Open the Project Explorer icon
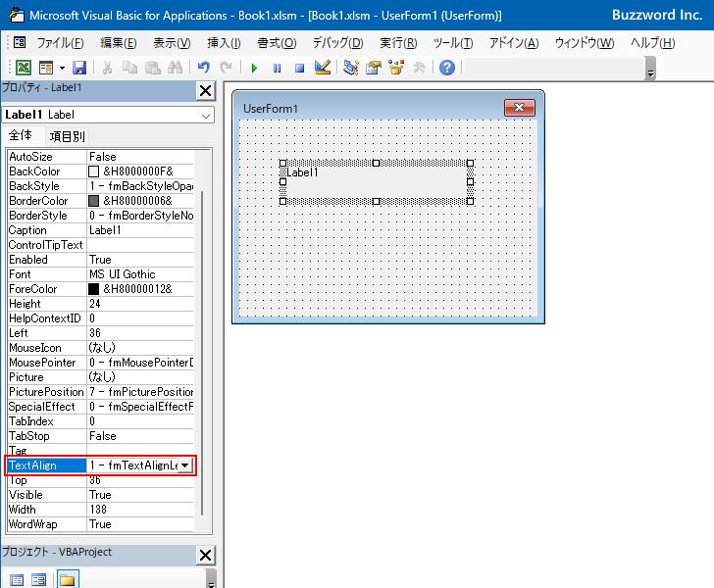This screenshot has height=588, width=714. [351, 68]
